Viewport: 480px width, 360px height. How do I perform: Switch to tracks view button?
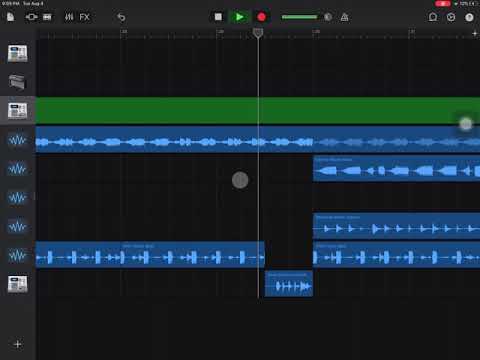click(x=47, y=17)
